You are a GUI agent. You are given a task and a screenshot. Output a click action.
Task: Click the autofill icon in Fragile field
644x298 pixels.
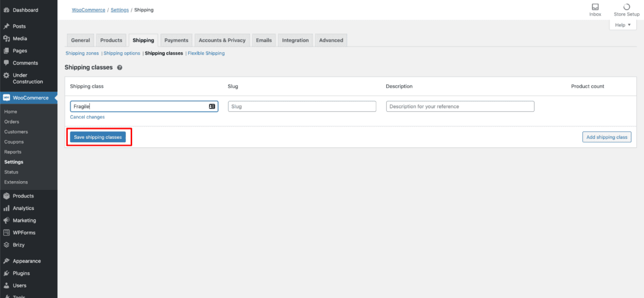coord(212,106)
